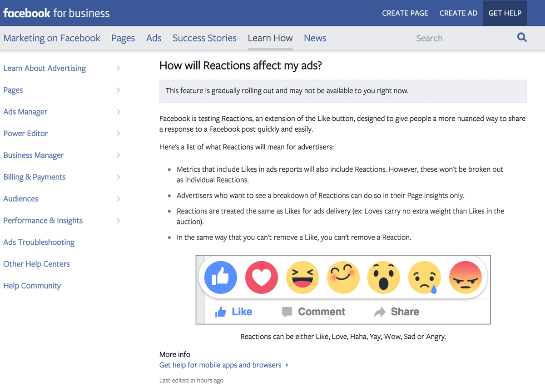Select the Wow surprised reaction emoji
The image size is (545, 392).
tap(384, 278)
